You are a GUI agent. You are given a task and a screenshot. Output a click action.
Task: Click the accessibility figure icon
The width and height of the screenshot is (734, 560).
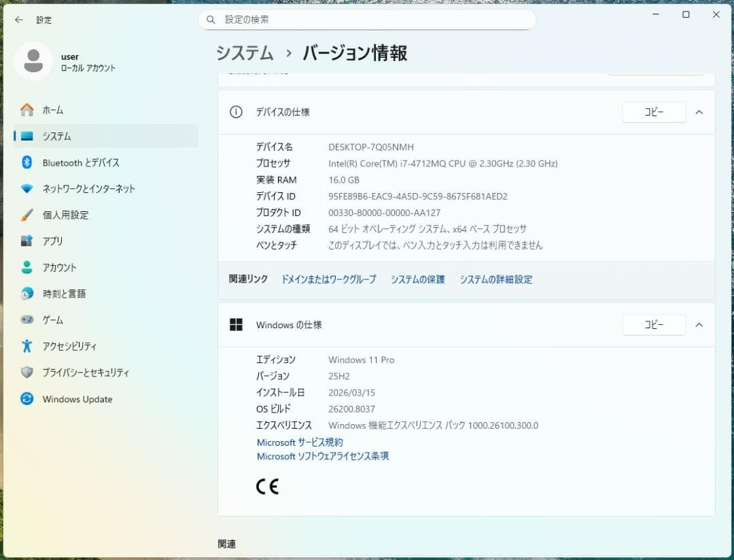coord(27,346)
